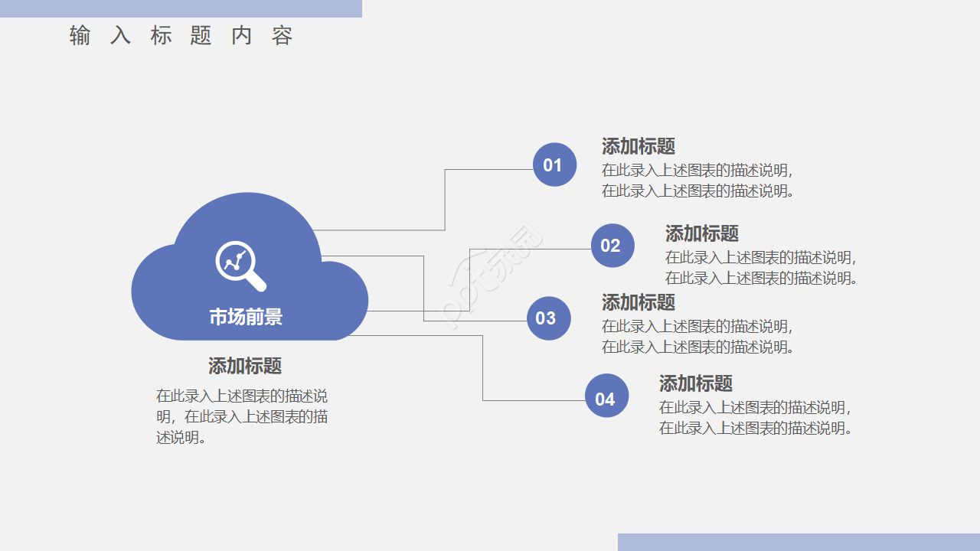
Task: Toggle the connector line leading to badge 04
Action: [482, 367]
